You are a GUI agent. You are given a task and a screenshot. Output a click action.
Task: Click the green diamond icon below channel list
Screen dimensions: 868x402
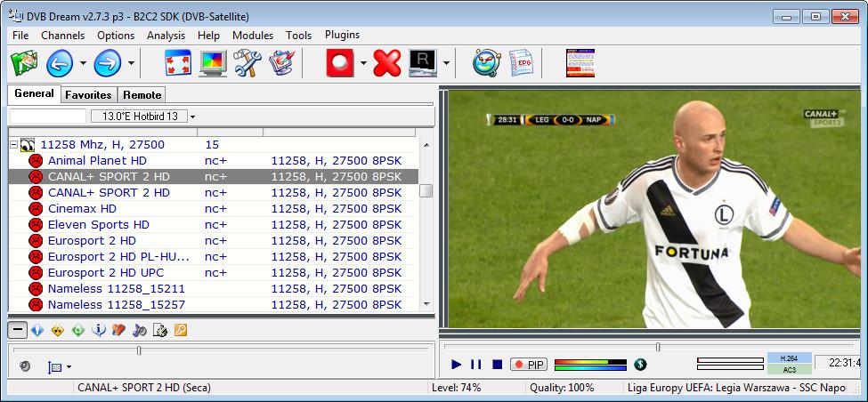(x=78, y=331)
